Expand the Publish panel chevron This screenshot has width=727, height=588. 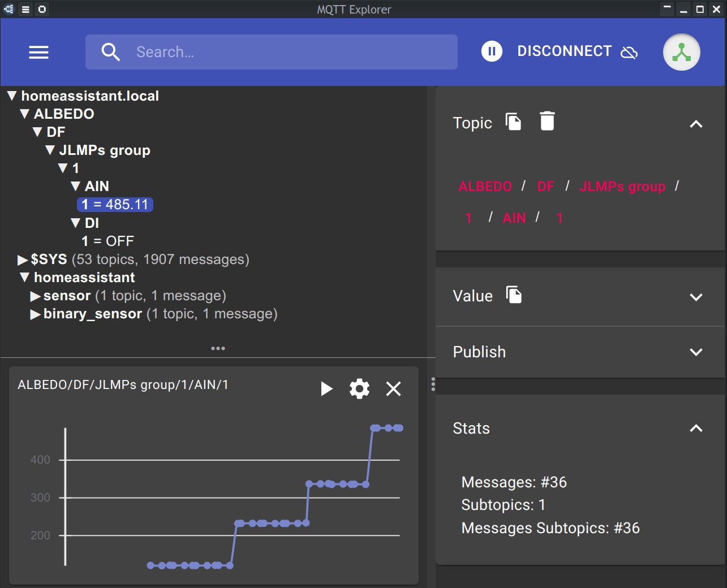coord(696,352)
